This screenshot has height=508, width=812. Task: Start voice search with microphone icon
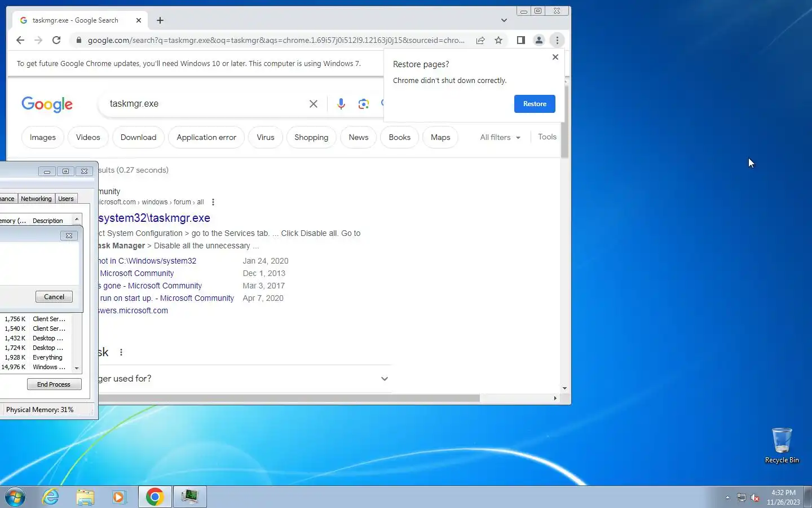pos(341,104)
